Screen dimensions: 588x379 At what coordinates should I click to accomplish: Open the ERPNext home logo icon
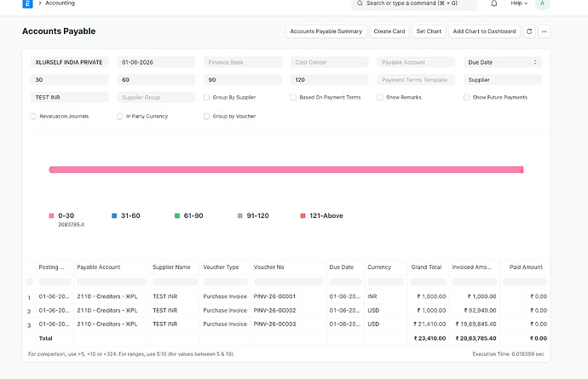(x=27, y=3)
